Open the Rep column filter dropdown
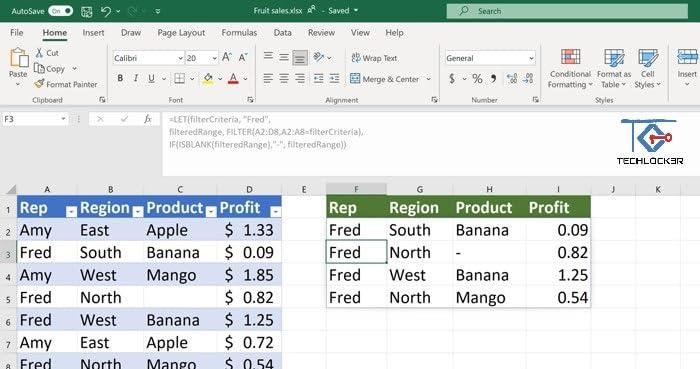This screenshot has height=369, width=700. [71, 212]
